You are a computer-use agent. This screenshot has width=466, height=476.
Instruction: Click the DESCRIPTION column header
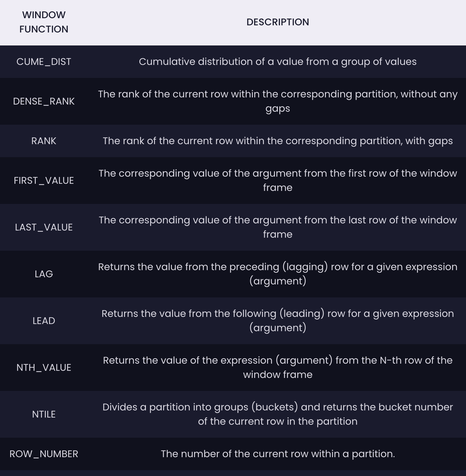pyautogui.click(x=278, y=22)
